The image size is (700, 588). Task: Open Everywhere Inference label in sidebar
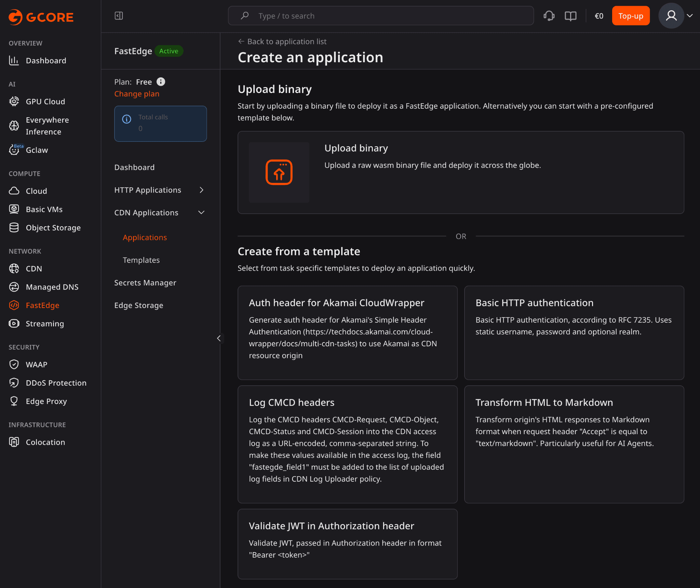(47, 126)
